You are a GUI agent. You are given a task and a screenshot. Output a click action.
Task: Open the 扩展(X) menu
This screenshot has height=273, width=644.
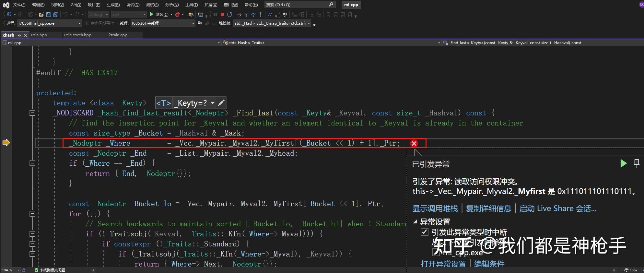pos(211,5)
